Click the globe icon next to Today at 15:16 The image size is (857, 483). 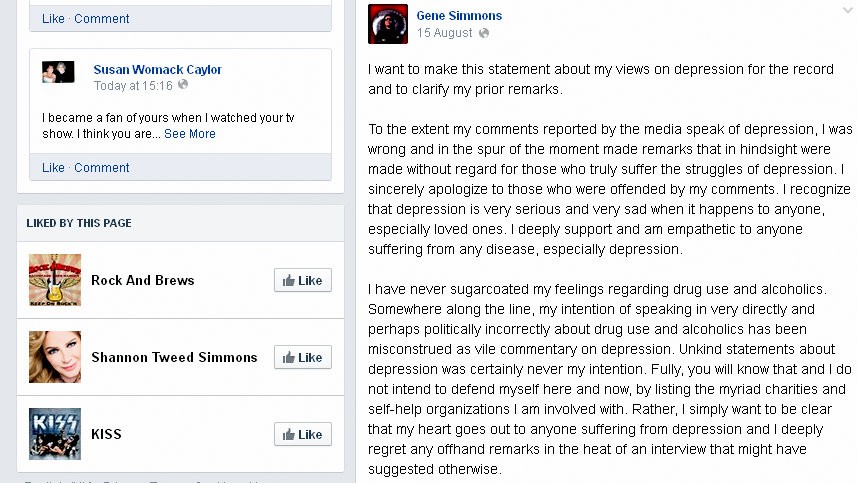point(183,84)
